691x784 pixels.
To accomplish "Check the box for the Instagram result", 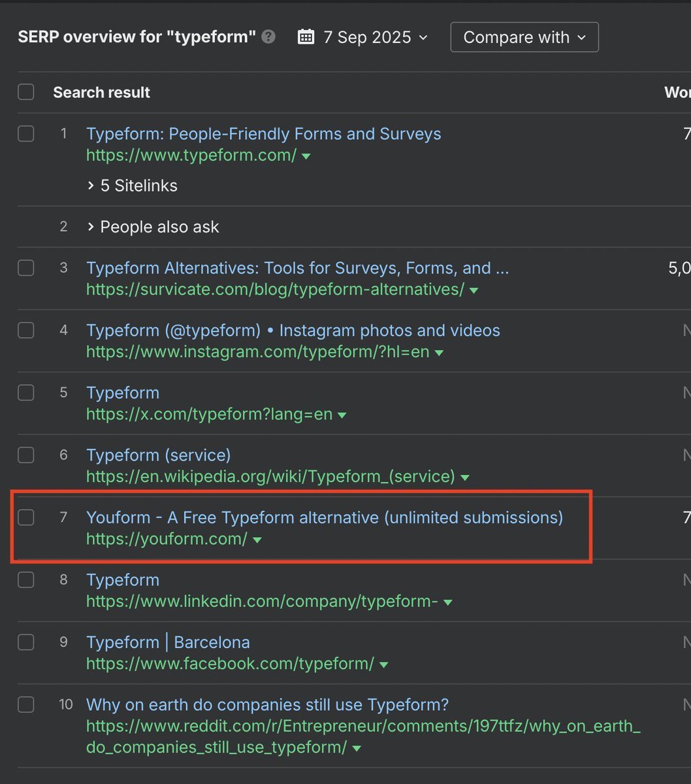I will pos(26,331).
